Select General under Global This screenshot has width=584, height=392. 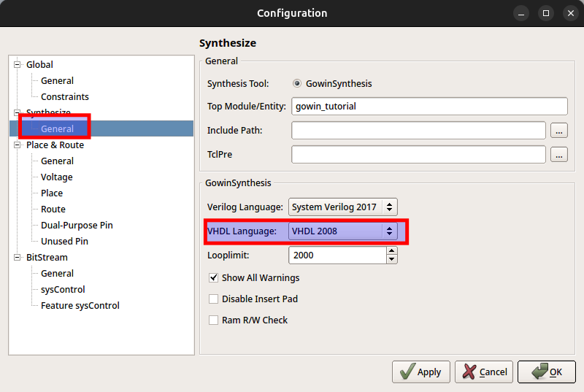57,81
